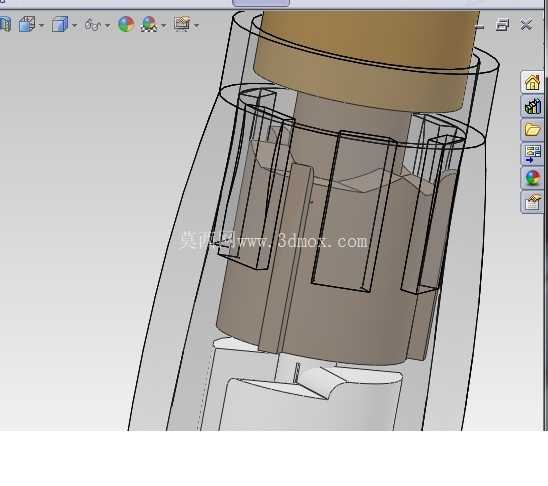Click the Apply Scene icon
This screenshot has height=486, width=548.
click(x=150, y=24)
